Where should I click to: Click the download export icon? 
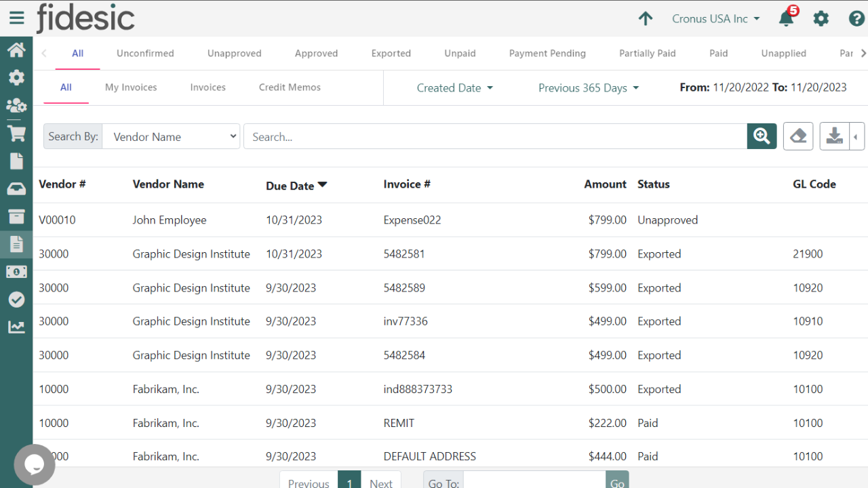point(835,136)
